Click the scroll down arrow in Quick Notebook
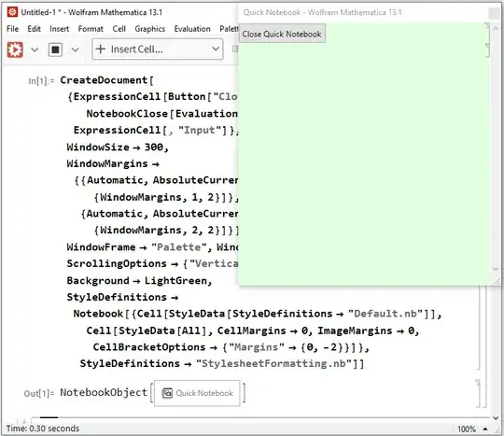Image resolution: width=504 pixels, height=436 pixels. pos(496,269)
